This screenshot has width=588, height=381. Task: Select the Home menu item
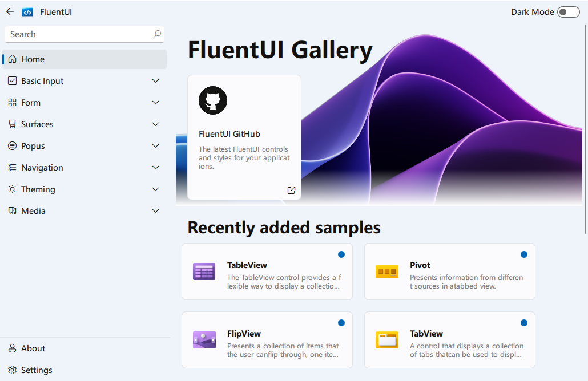tap(84, 59)
